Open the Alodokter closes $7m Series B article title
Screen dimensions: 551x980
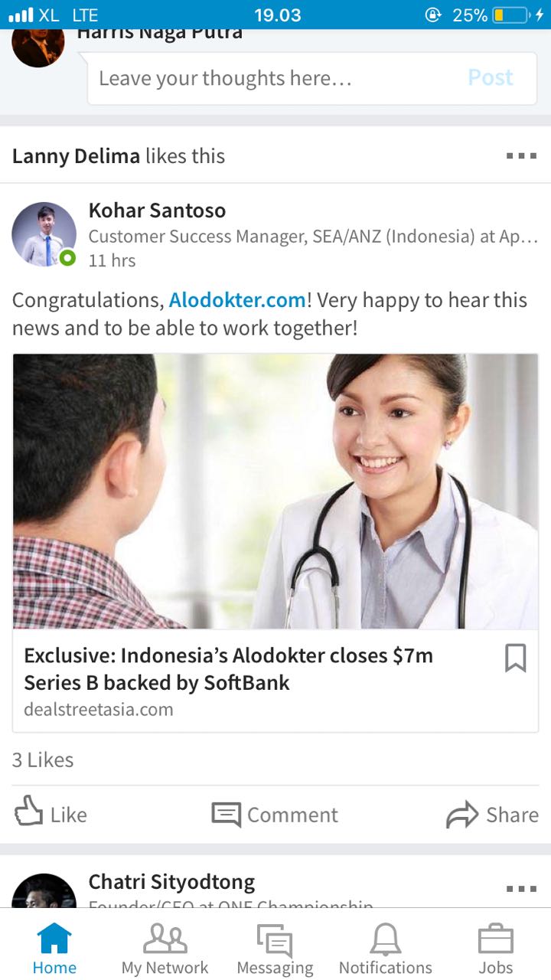click(x=229, y=669)
